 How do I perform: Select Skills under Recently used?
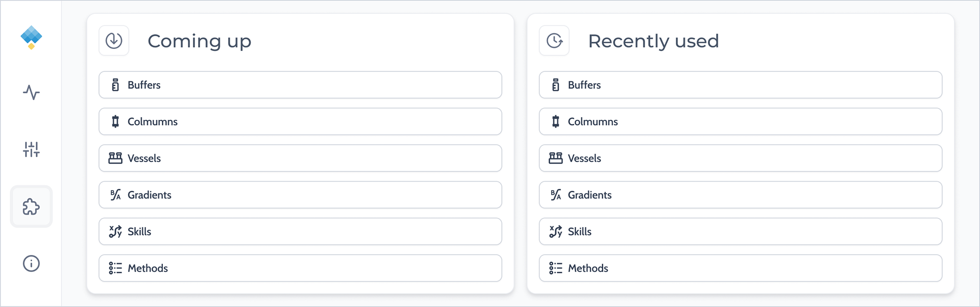click(x=741, y=232)
